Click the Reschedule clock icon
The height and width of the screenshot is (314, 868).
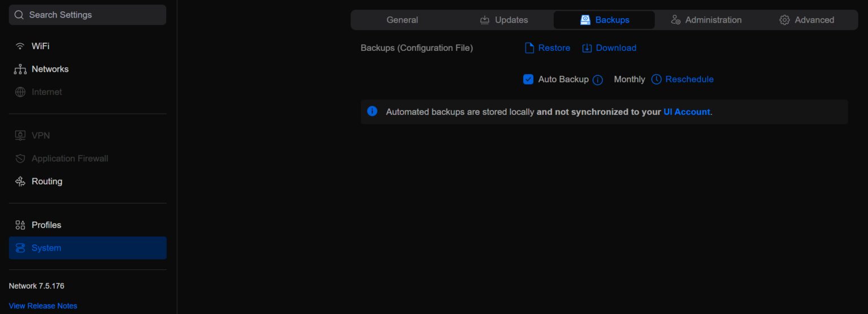pyautogui.click(x=656, y=80)
